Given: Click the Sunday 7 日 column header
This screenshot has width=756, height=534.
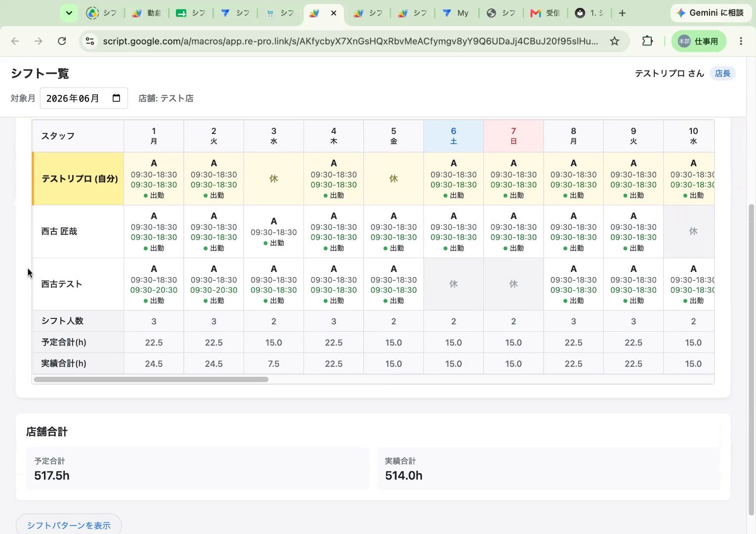Looking at the screenshot, I should click(513, 136).
